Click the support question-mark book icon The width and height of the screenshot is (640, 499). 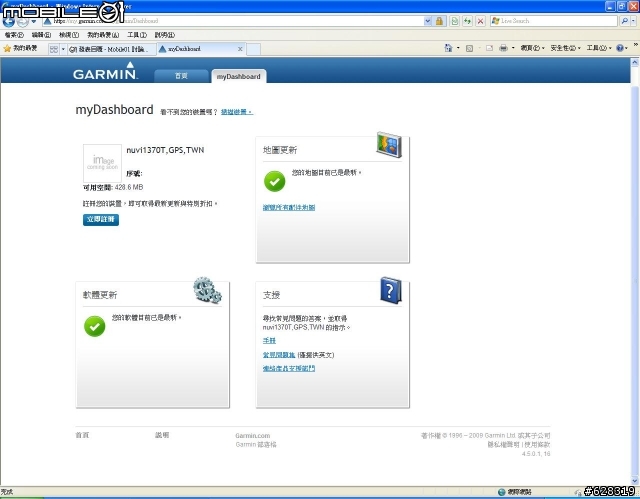click(391, 290)
